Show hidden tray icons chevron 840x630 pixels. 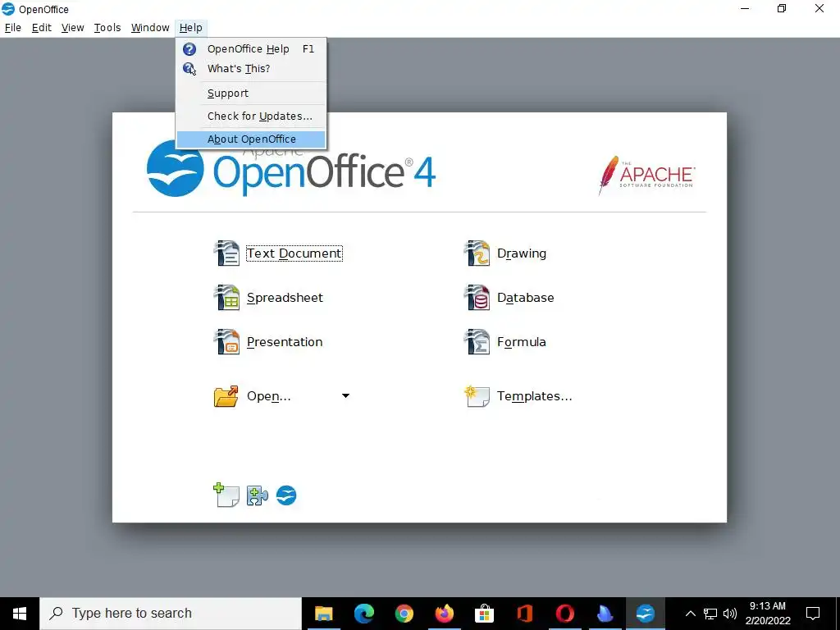[691, 614]
